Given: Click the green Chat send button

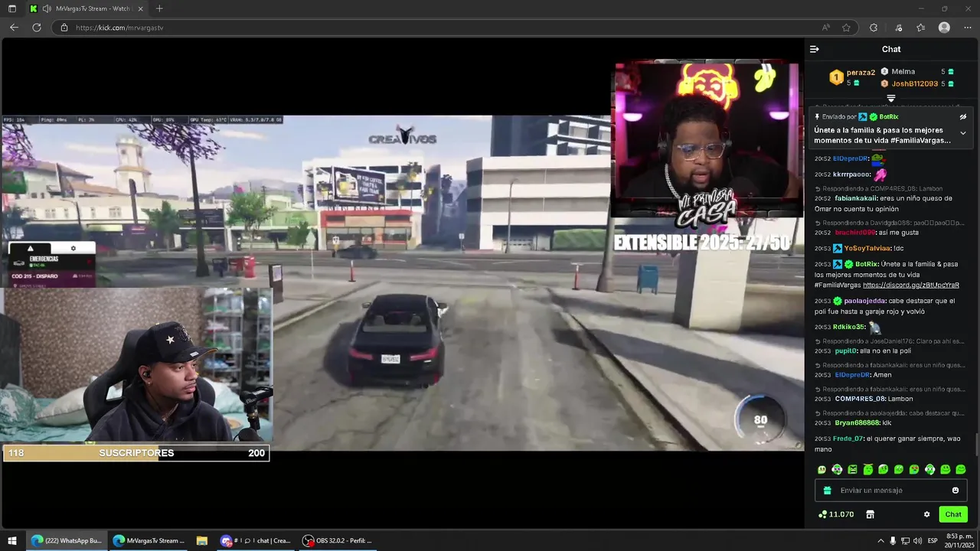Looking at the screenshot, I should point(953,514).
